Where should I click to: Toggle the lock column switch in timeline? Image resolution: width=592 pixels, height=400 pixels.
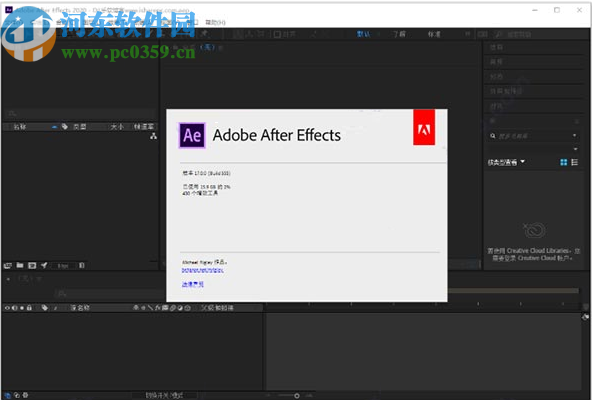pyautogui.click(x=29, y=308)
